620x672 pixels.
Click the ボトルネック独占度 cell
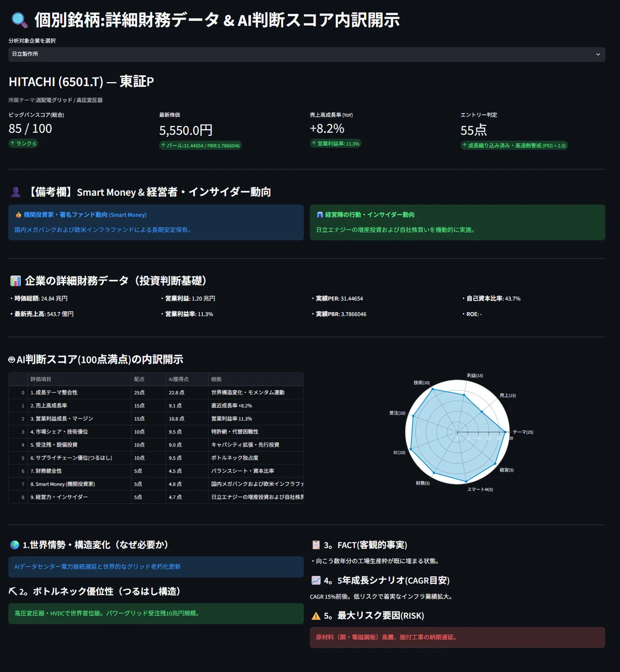click(256, 458)
